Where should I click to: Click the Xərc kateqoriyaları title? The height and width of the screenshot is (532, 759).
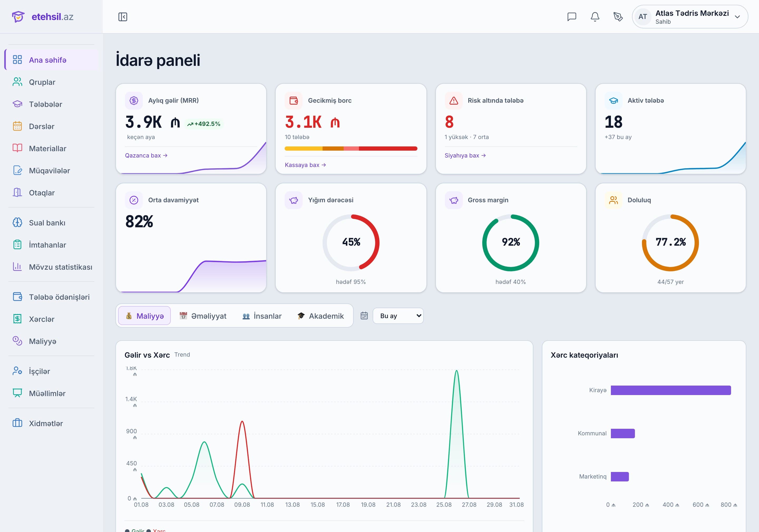click(585, 355)
